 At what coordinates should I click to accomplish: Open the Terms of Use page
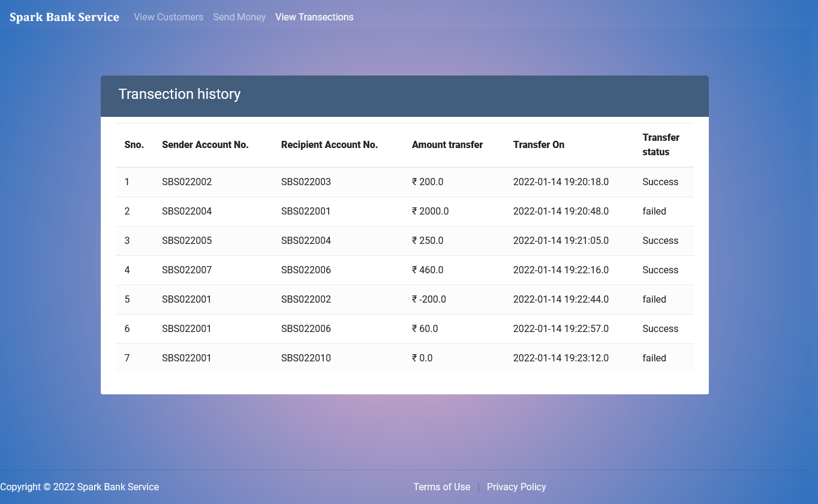pyautogui.click(x=442, y=487)
